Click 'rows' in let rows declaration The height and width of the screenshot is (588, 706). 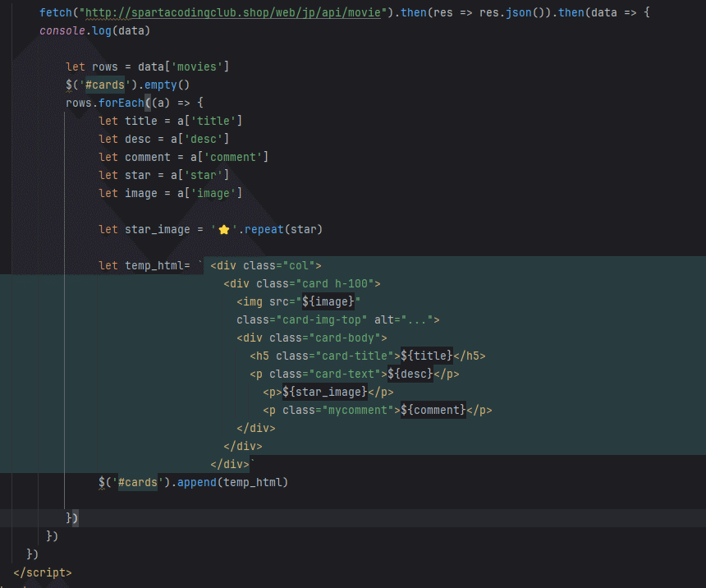click(x=104, y=67)
